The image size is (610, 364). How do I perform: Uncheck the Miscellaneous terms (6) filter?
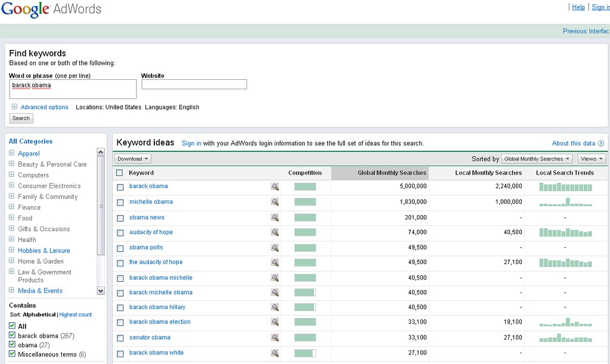[x=12, y=354]
